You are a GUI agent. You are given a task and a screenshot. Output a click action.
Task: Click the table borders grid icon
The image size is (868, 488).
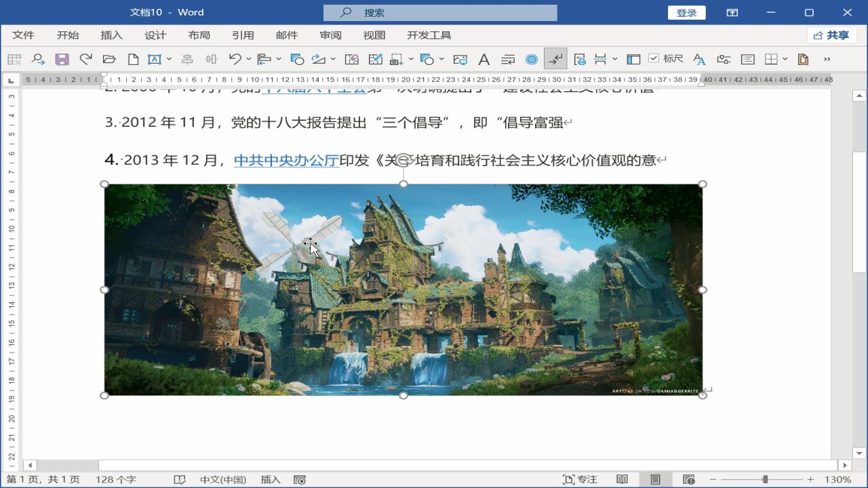pyautogui.click(x=771, y=60)
